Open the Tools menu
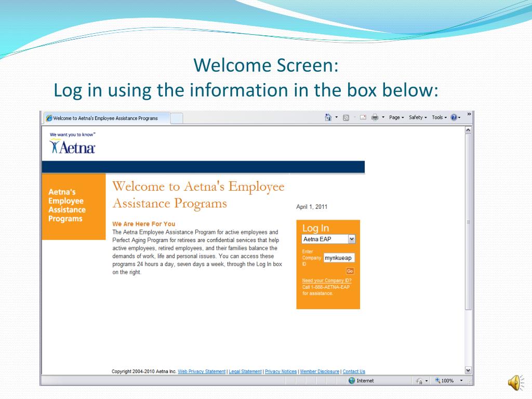The width and height of the screenshot is (532, 399). (439, 117)
